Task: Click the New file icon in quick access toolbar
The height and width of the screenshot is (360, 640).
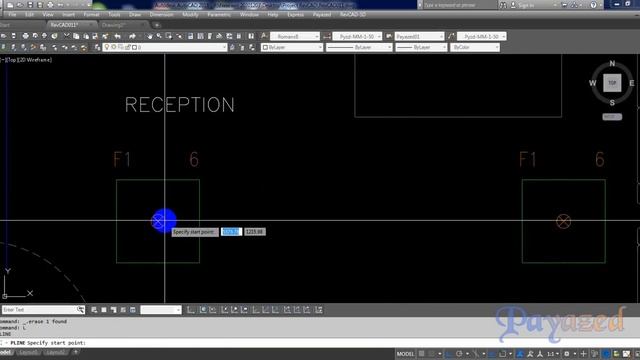Action: point(10,5)
